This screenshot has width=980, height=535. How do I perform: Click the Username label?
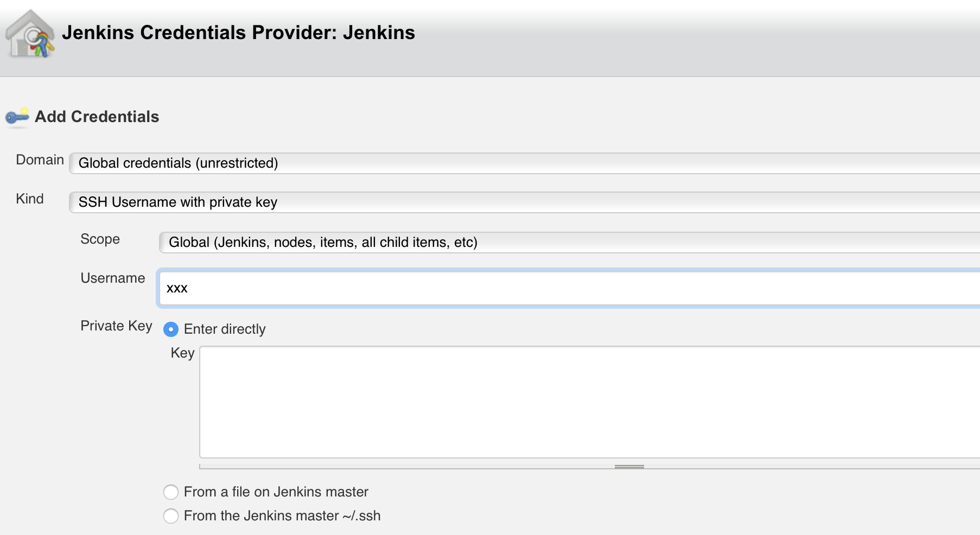tap(113, 278)
